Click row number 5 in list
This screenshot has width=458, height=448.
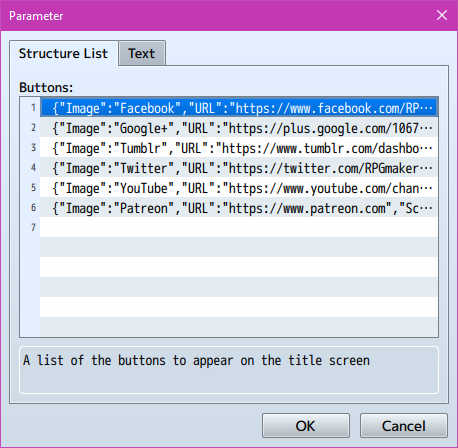click(33, 187)
